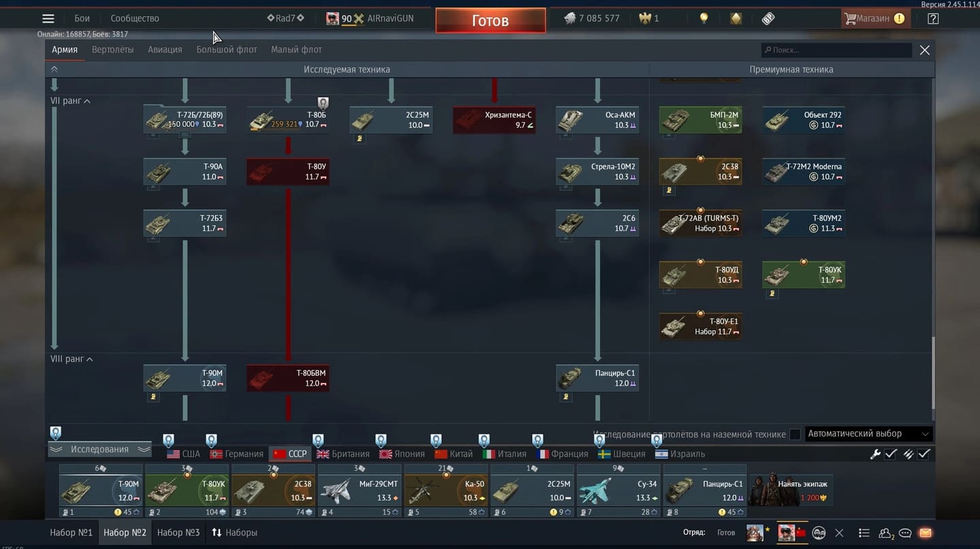This screenshot has height=549, width=980.
Task: Open the mail envelope icon
Action: (926, 533)
